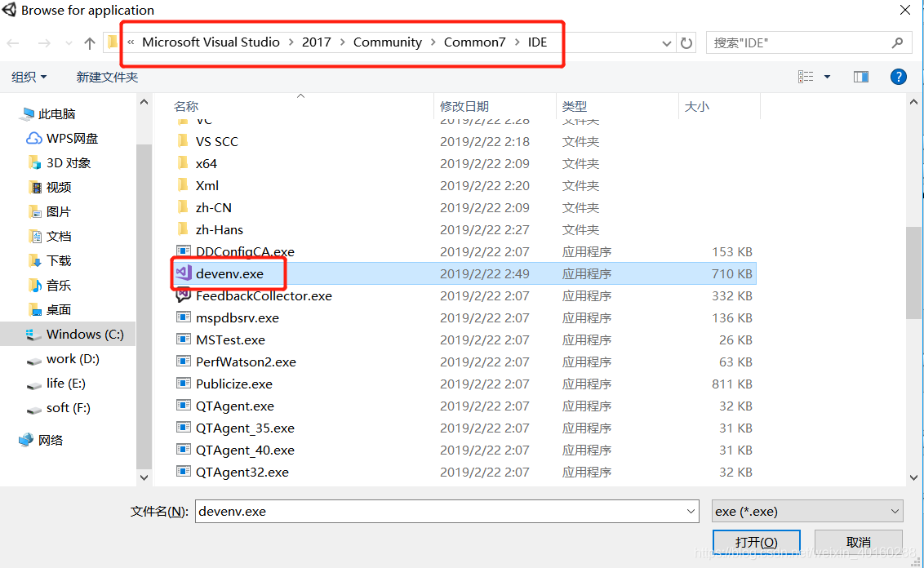Click file list scrollbar down arrow
Screen dimensions: 924x568
coord(914,478)
